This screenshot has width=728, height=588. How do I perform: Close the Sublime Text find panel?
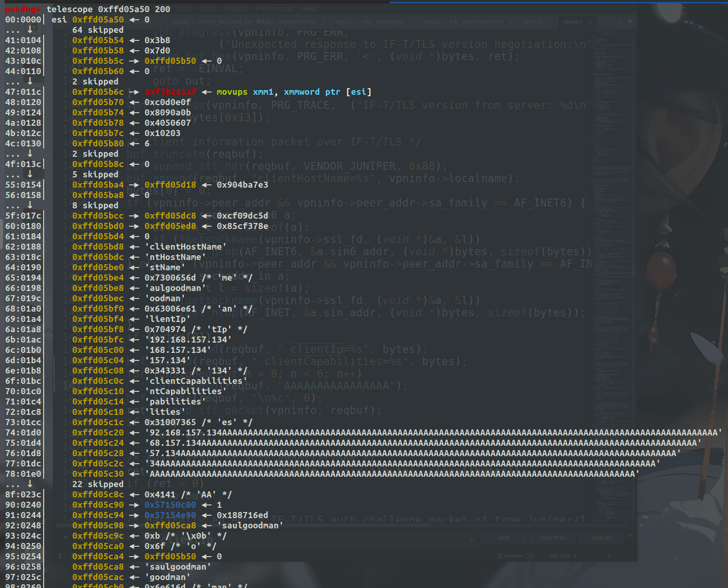tap(630, 535)
